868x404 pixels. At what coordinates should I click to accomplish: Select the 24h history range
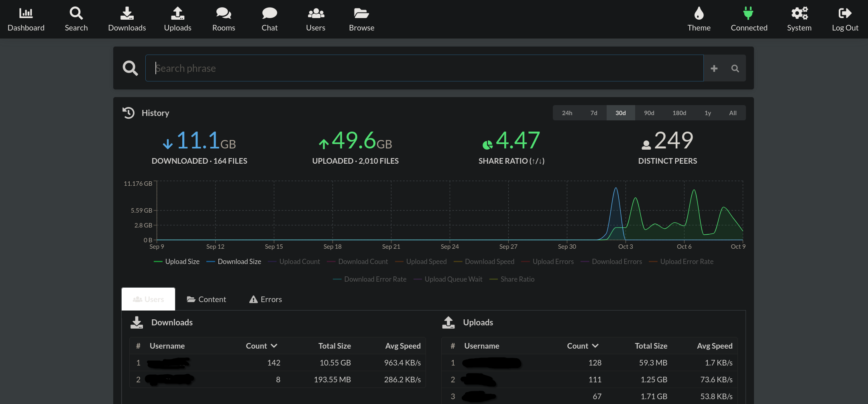tap(567, 113)
